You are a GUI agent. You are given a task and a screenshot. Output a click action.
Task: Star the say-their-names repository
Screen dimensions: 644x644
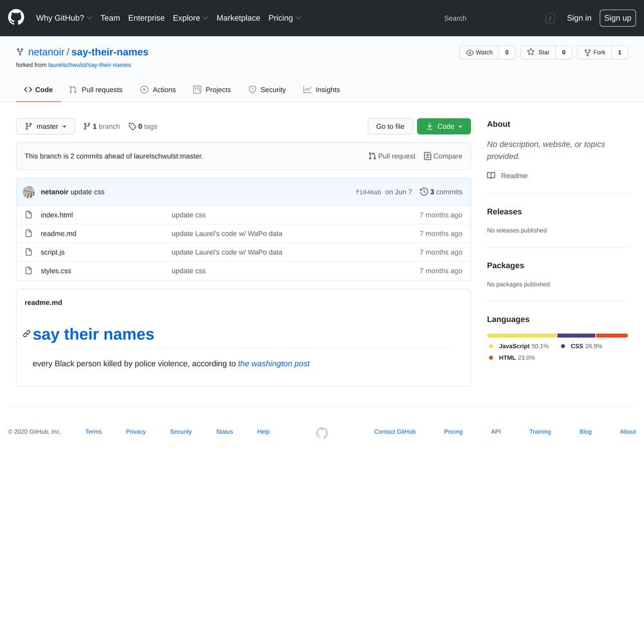(x=538, y=53)
